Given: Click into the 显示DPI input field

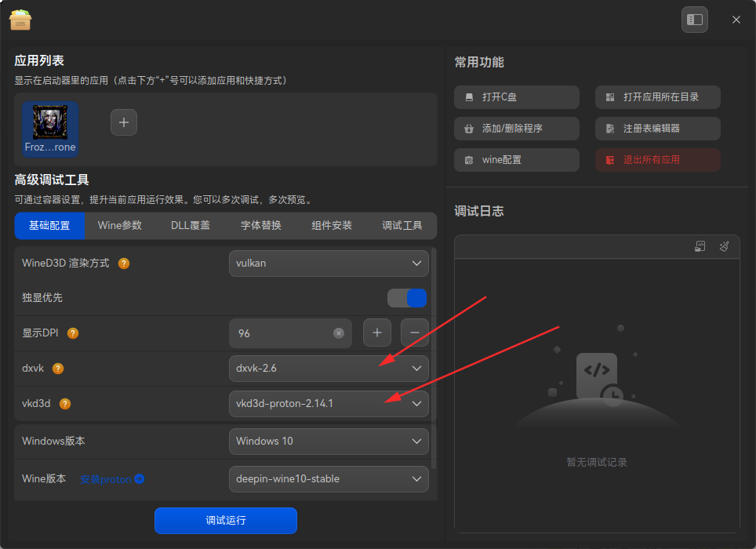Looking at the screenshot, I should pos(290,333).
